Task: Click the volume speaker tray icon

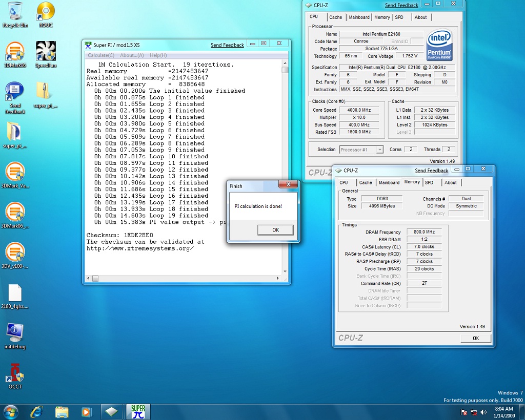Action: point(483,412)
